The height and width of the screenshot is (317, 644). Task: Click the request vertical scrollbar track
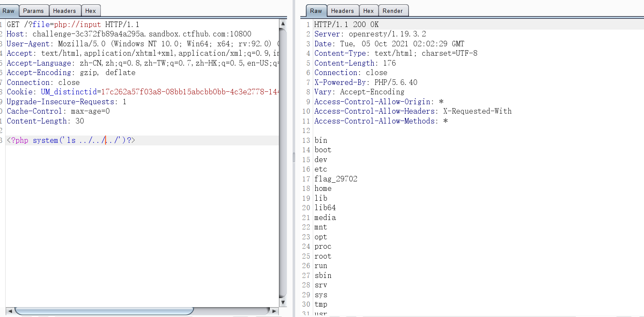click(283, 163)
